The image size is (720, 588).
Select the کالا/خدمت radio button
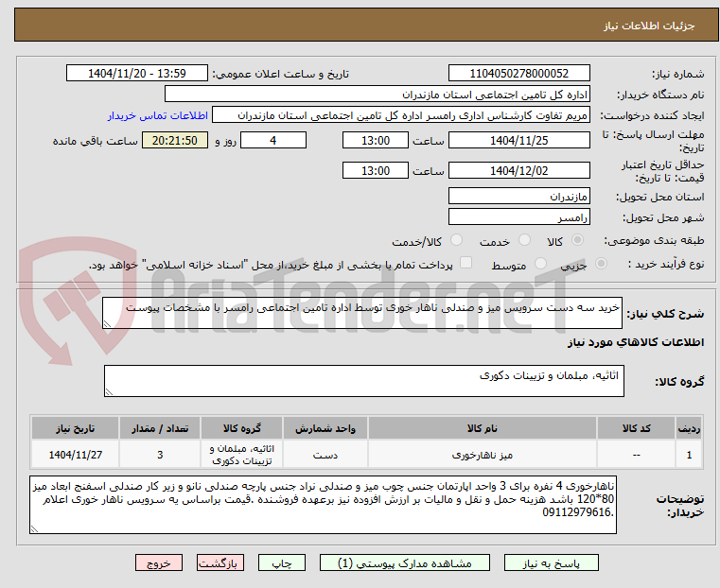456,240
